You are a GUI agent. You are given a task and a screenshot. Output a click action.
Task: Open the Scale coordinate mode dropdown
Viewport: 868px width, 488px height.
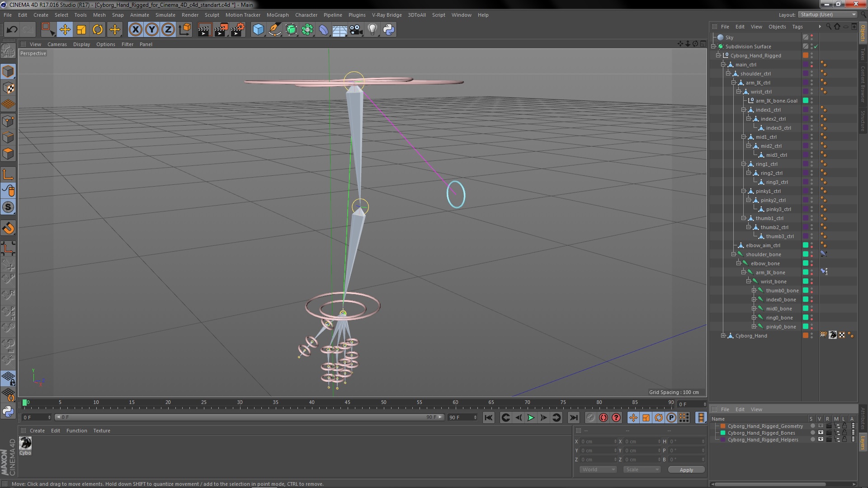[642, 469]
